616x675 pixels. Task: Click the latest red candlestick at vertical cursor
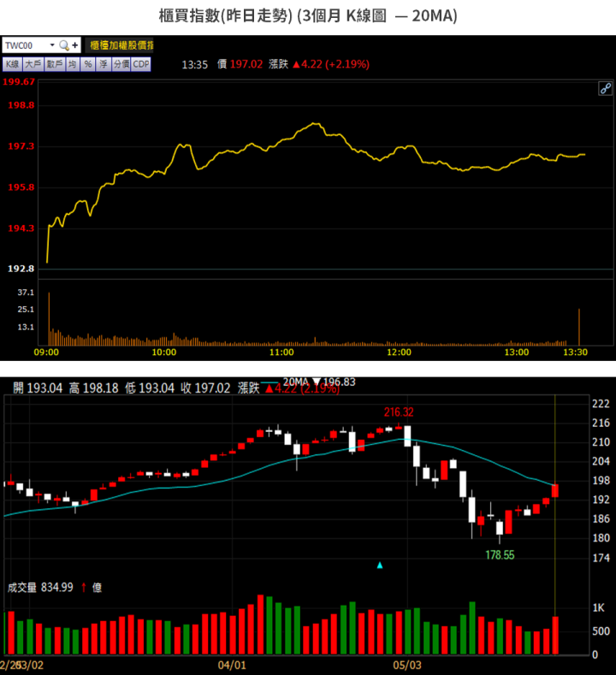[x=555, y=491]
